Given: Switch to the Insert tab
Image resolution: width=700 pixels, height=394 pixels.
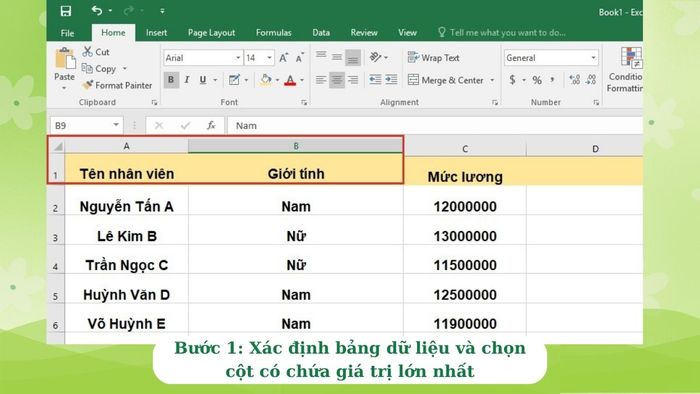Looking at the screenshot, I should point(156,33).
